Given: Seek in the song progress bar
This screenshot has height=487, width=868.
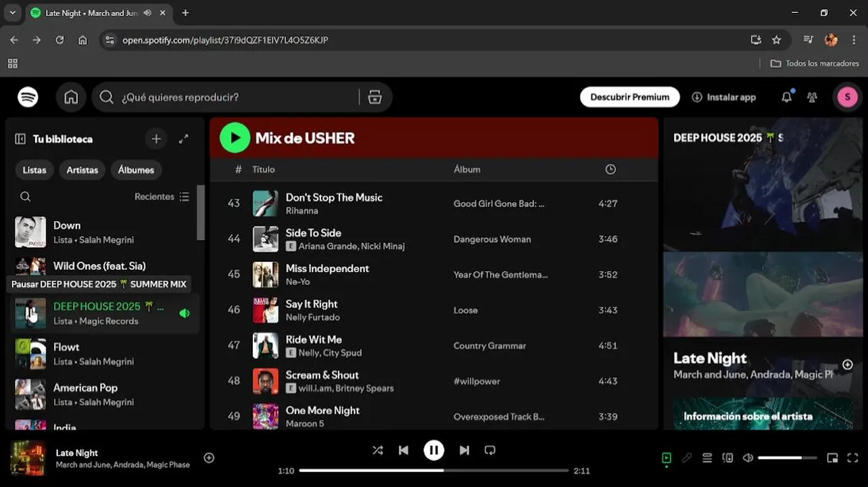Looking at the screenshot, I should click(434, 470).
